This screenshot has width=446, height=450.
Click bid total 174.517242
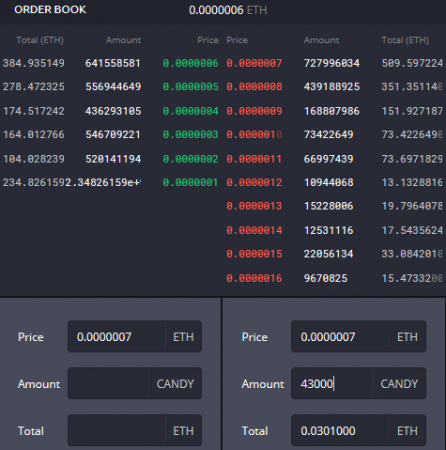[x=34, y=111]
